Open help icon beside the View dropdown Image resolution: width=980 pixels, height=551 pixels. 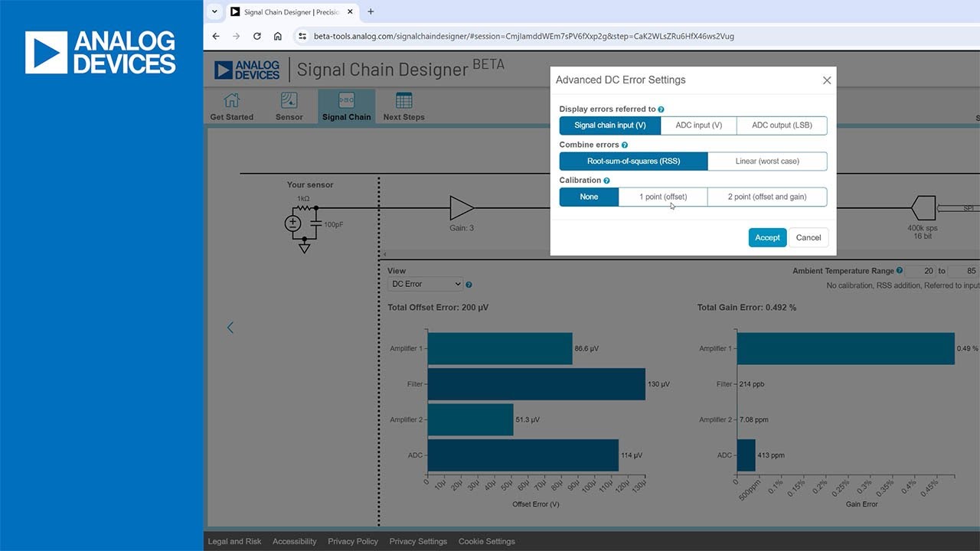point(469,285)
